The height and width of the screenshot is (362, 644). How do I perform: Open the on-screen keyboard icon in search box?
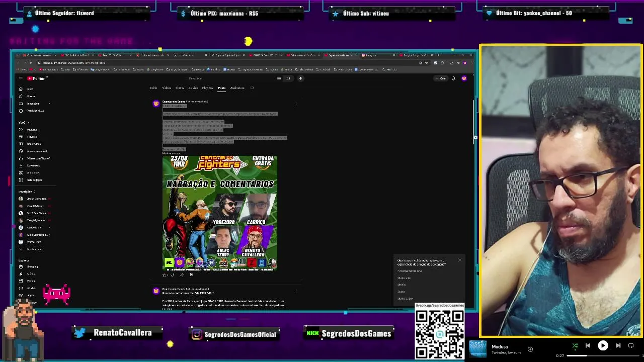279,78
